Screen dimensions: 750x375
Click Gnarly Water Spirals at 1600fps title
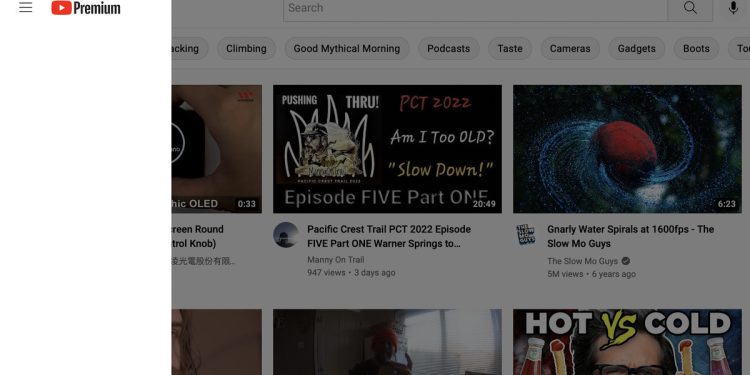[630, 236]
